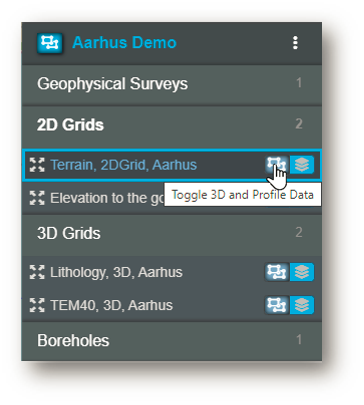Zoom to extent of Elevation to the ground layer

tap(37, 198)
